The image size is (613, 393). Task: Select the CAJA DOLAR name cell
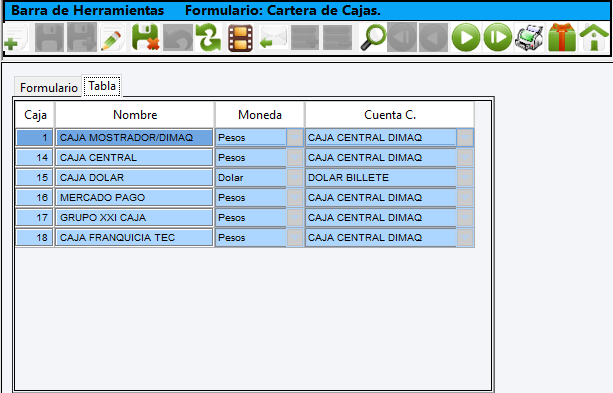tap(134, 178)
